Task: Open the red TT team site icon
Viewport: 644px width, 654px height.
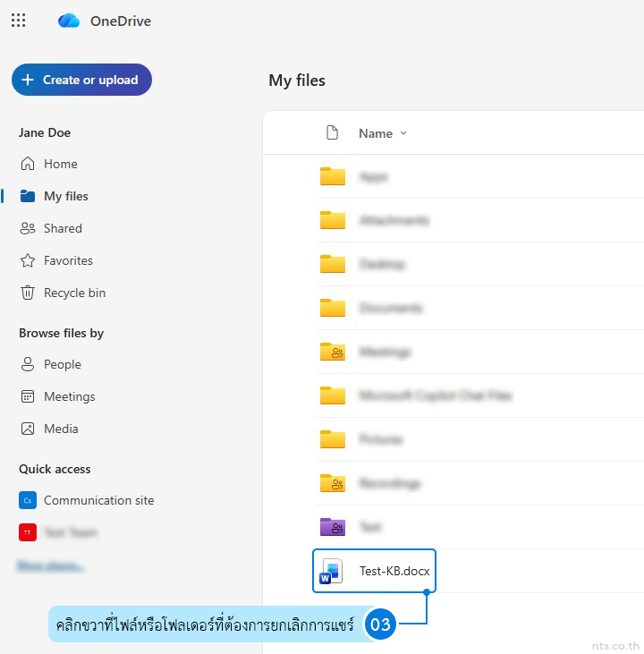Action: (28, 532)
